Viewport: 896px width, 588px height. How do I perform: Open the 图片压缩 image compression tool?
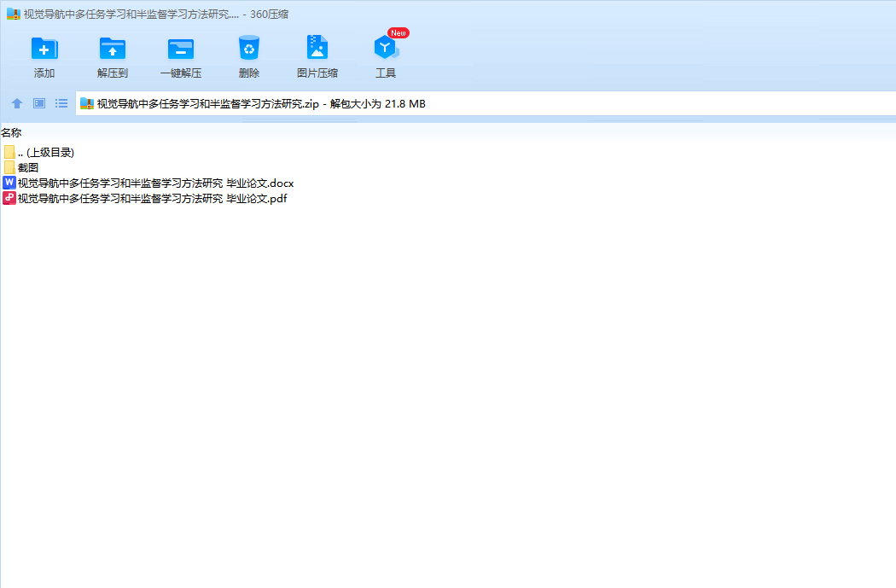[x=317, y=48]
